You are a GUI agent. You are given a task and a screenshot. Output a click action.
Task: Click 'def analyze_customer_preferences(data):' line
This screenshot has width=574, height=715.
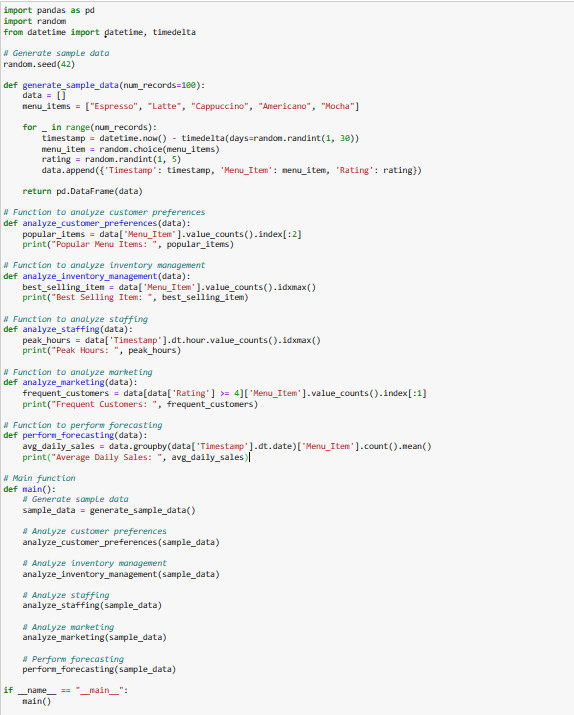(x=97, y=223)
